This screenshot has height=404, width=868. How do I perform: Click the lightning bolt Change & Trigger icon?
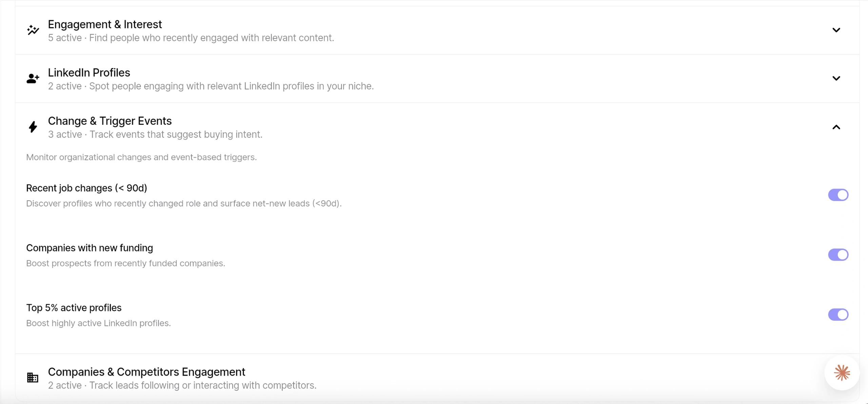click(33, 127)
